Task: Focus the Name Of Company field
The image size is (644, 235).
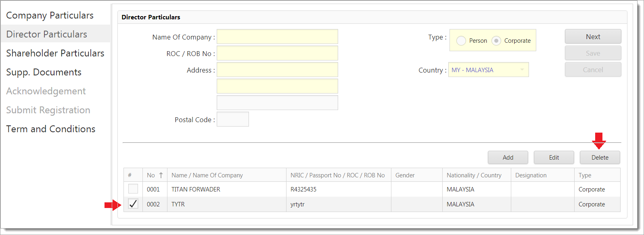Action: [x=277, y=37]
